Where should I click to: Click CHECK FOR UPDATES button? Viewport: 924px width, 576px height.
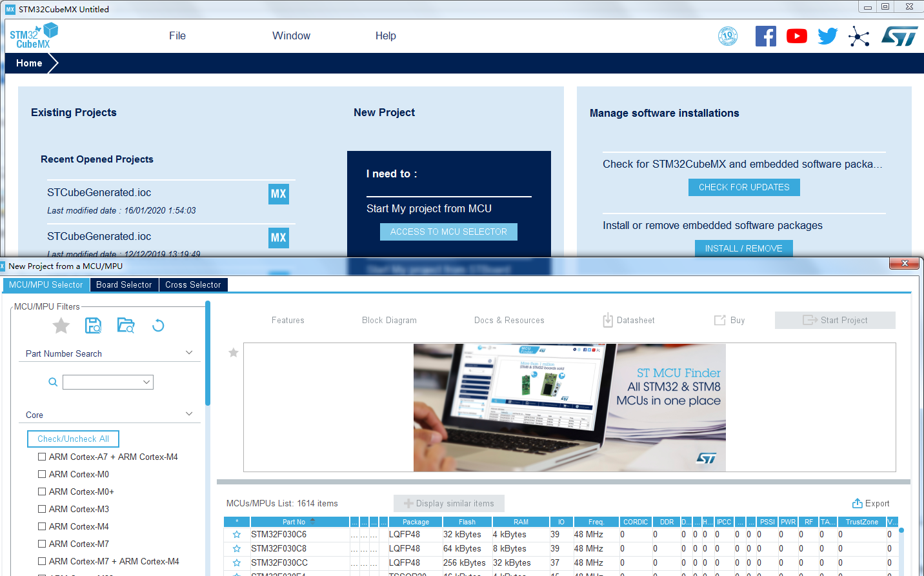(x=744, y=187)
